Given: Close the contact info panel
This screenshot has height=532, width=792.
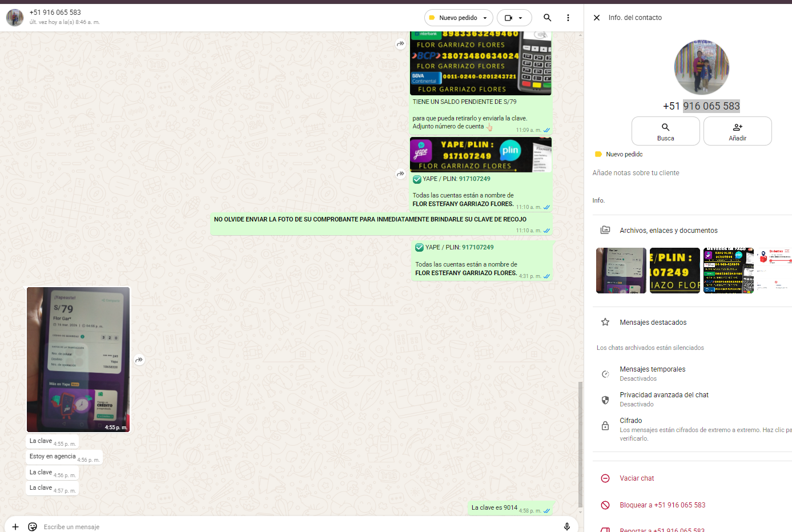Looking at the screenshot, I should 596,18.
